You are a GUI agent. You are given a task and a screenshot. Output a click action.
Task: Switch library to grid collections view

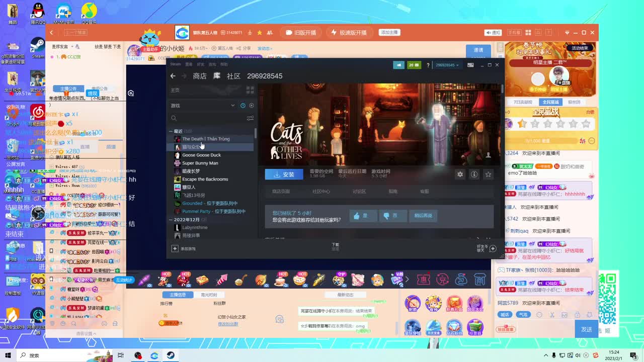click(x=250, y=90)
